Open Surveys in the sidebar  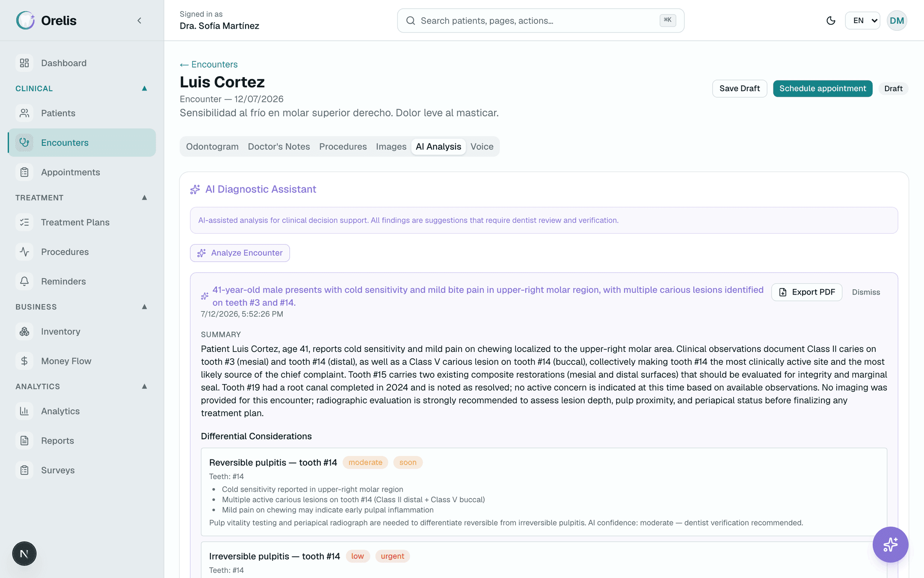coord(82,470)
